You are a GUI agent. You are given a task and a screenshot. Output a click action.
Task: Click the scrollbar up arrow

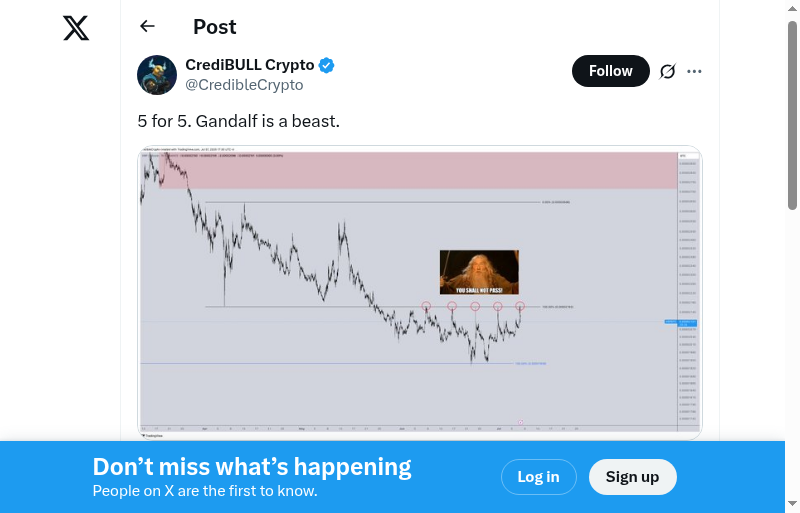(x=792, y=9)
